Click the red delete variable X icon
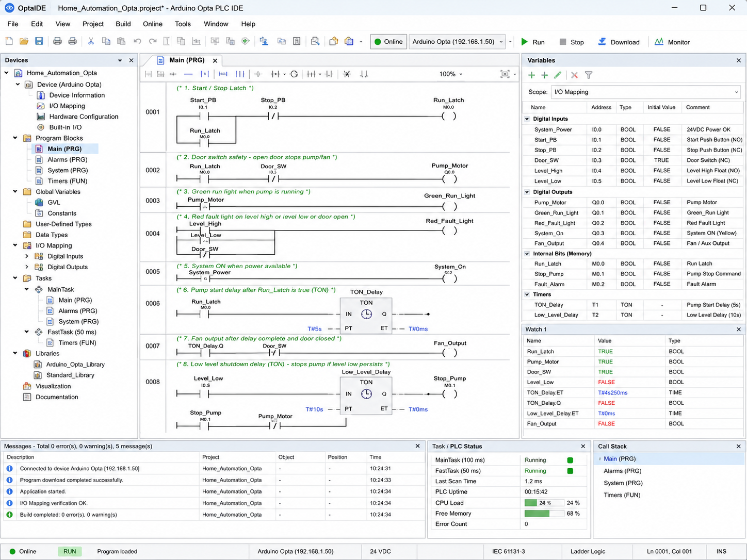This screenshot has width=747, height=560. (x=574, y=75)
